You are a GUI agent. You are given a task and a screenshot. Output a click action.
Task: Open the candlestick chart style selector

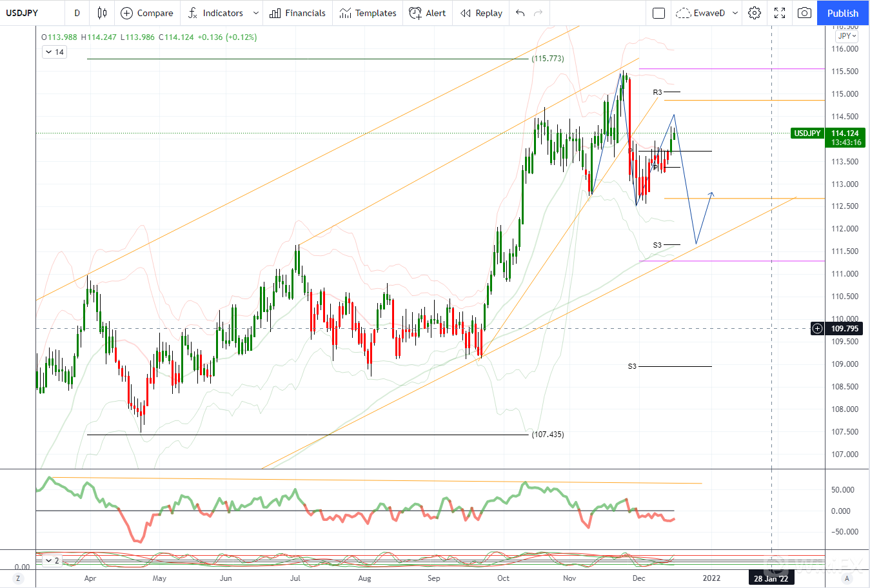(x=102, y=13)
